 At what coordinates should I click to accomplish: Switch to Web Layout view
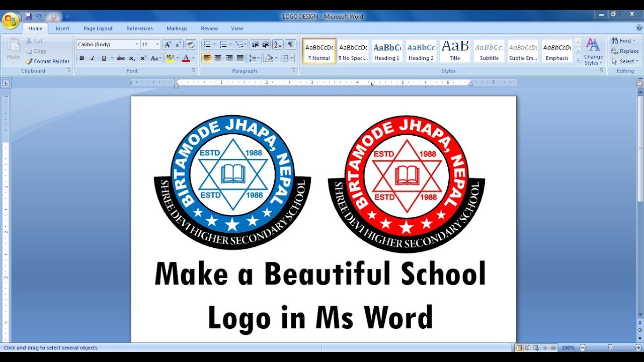(536, 347)
